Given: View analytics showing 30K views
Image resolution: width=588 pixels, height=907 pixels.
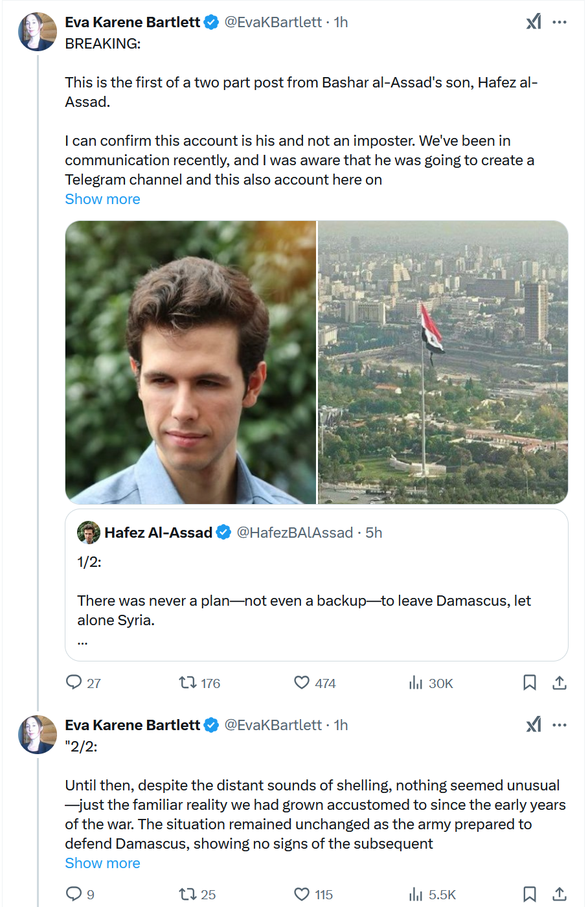Looking at the screenshot, I should [416, 683].
